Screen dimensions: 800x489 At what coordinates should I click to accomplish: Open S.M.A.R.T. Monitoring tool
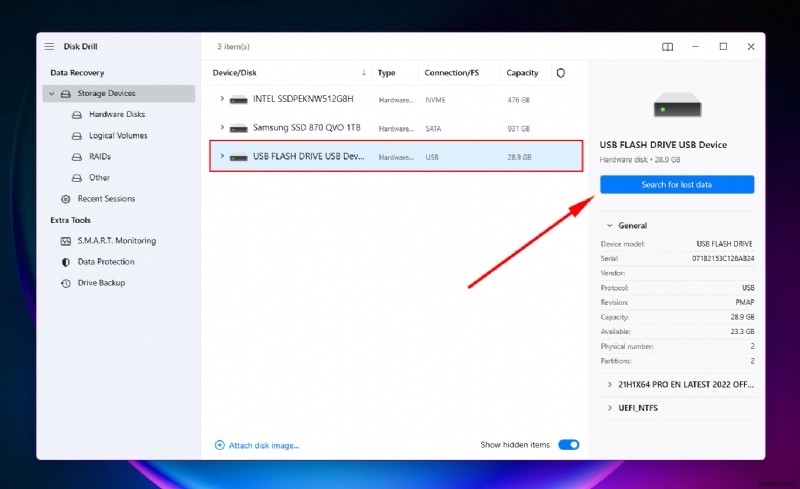117,240
